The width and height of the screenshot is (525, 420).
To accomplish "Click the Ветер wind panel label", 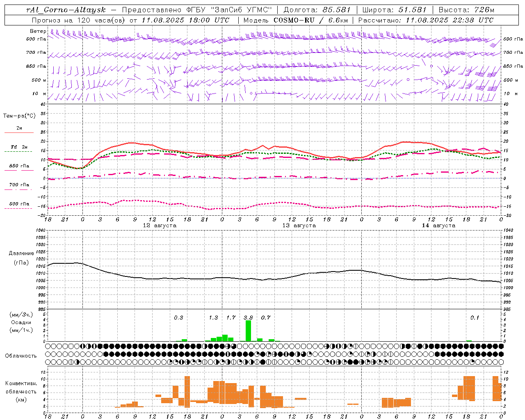I will (38, 31).
